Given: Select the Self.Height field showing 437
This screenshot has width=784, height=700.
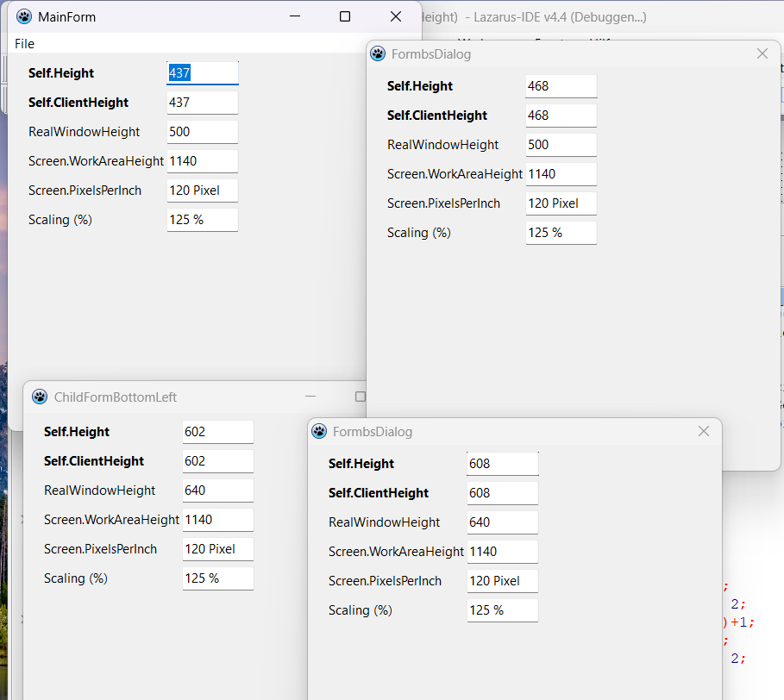Looking at the screenshot, I should [x=202, y=73].
